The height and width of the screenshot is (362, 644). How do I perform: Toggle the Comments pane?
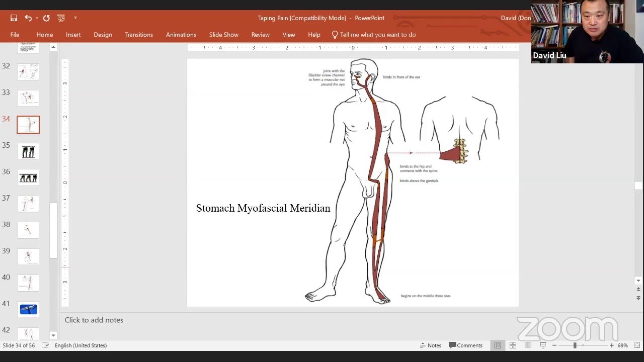tap(465, 345)
